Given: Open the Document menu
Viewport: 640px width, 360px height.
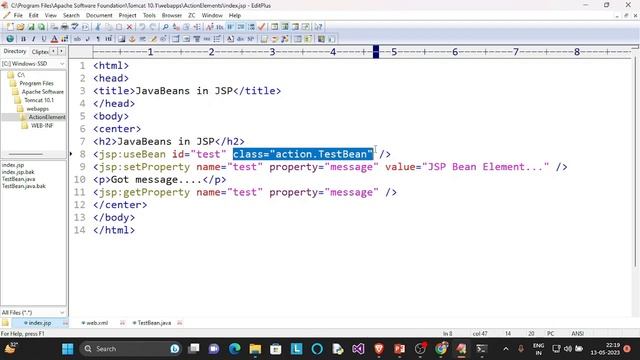Looking at the screenshot, I should [x=99, y=16].
